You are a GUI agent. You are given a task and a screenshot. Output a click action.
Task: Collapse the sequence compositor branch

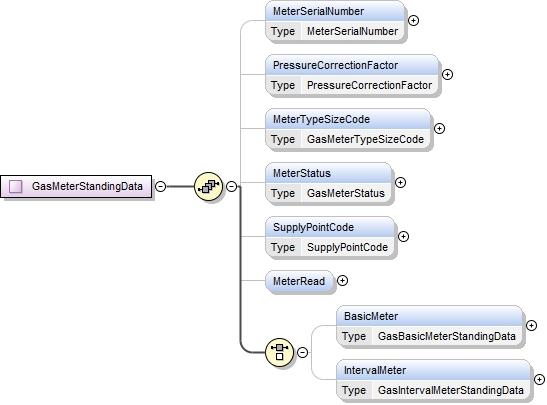(232, 186)
